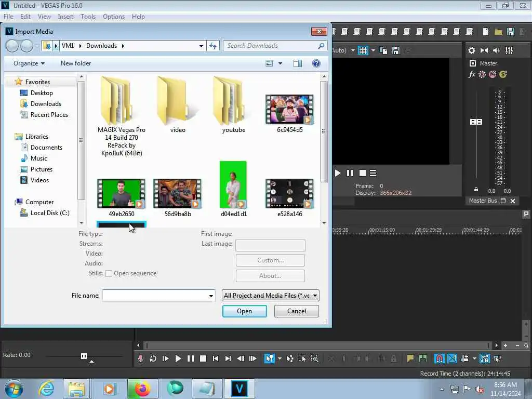The height and width of the screenshot is (399, 532).
Task: Select Downloads in the Favorites sidebar
Action: coord(46,104)
